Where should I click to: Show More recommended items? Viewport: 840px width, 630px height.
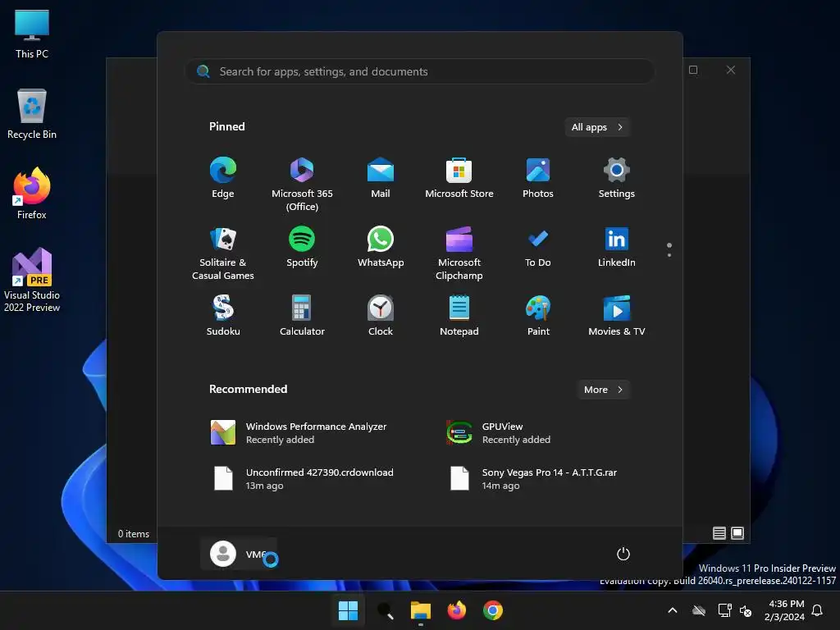click(x=603, y=390)
